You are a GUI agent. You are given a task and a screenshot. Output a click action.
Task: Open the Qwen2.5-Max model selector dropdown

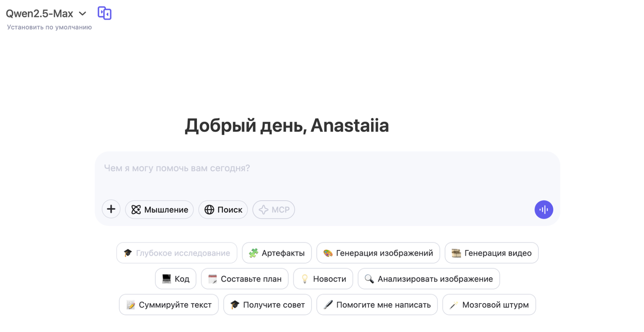pyautogui.click(x=46, y=14)
